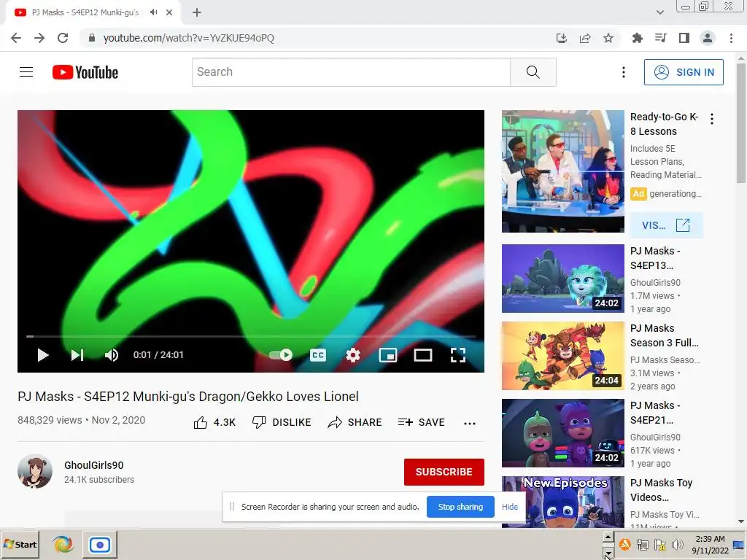747x560 pixels.
Task: Click the DISLIKE thumbs down button
Action: tap(282, 422)
